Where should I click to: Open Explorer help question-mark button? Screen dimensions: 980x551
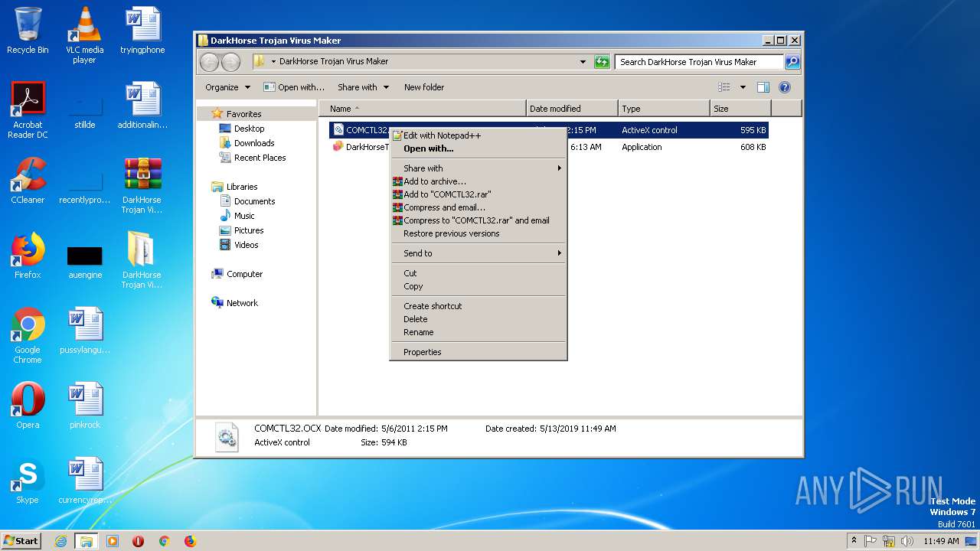click(785, 87)
